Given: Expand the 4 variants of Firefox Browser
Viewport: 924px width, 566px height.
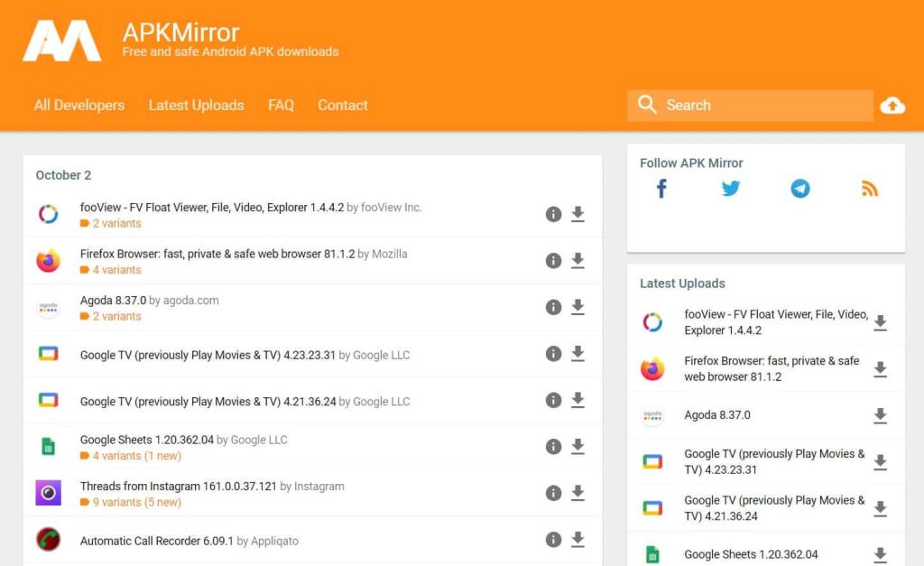Looking at the screenshot, I should pyautogui.click(x=115, y=270).
